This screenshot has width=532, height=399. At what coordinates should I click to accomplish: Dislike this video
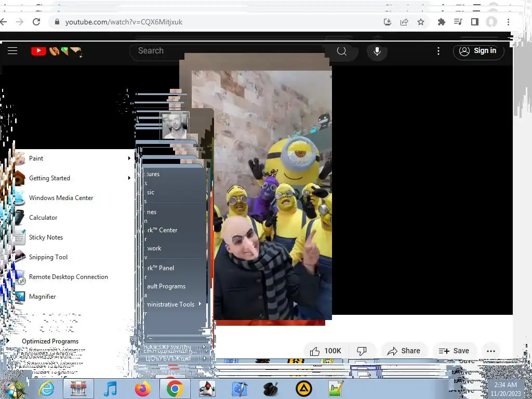pyautogui.click(x=362, y=351)
